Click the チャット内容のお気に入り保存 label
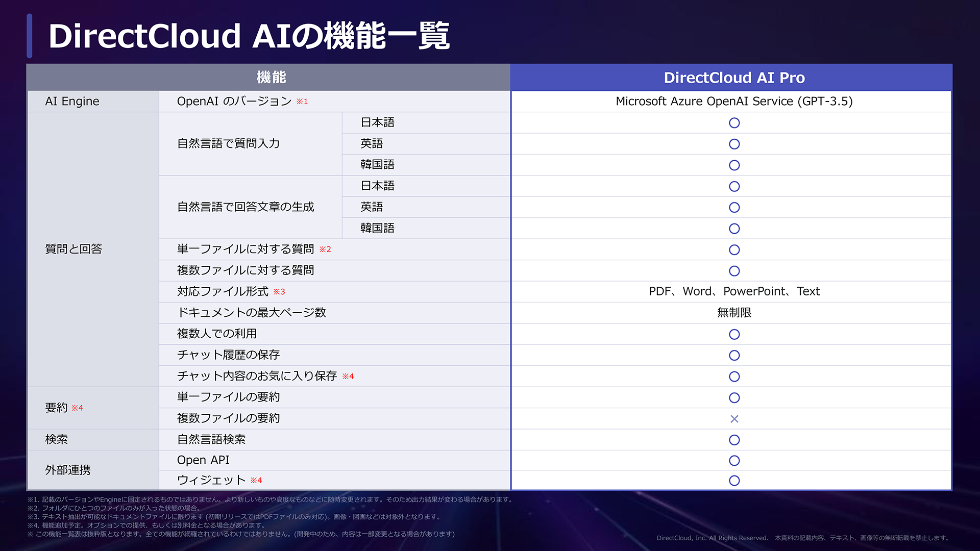Image resolution: width=980 pixels, height=551 pixels. [257, 376]
